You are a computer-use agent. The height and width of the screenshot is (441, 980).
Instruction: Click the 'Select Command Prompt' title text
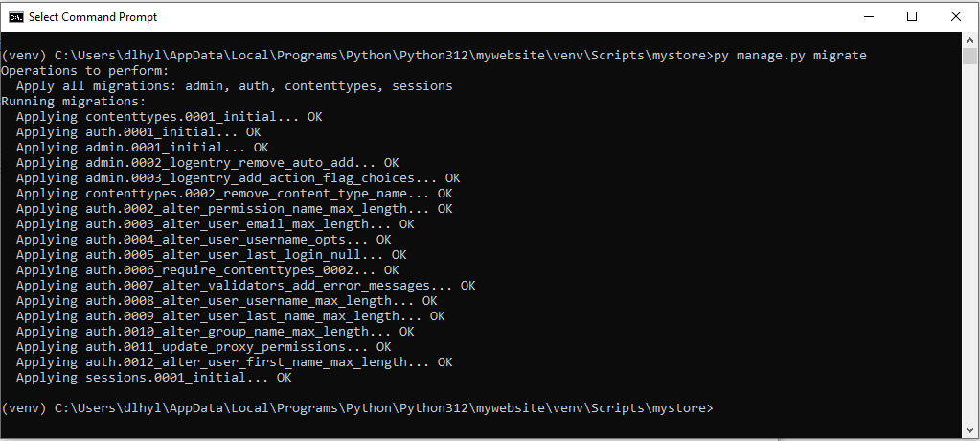(x=93, y=17)
